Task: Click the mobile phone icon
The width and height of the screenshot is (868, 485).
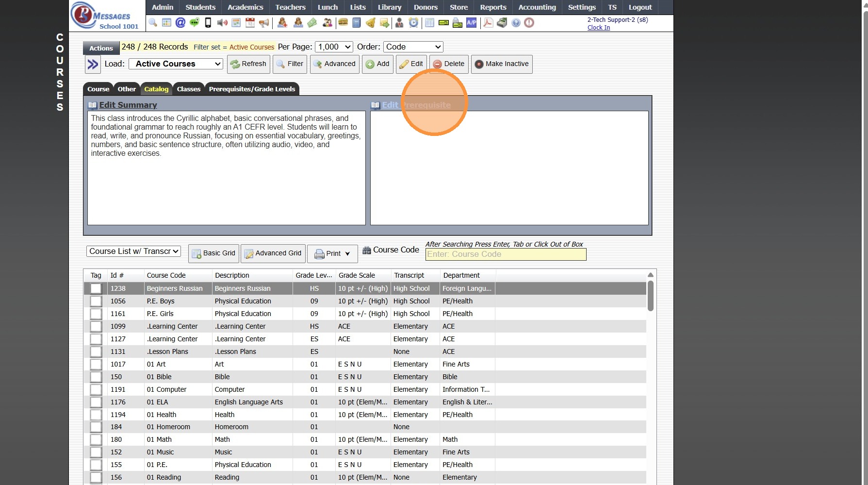Action: click(x=208, y=22)
